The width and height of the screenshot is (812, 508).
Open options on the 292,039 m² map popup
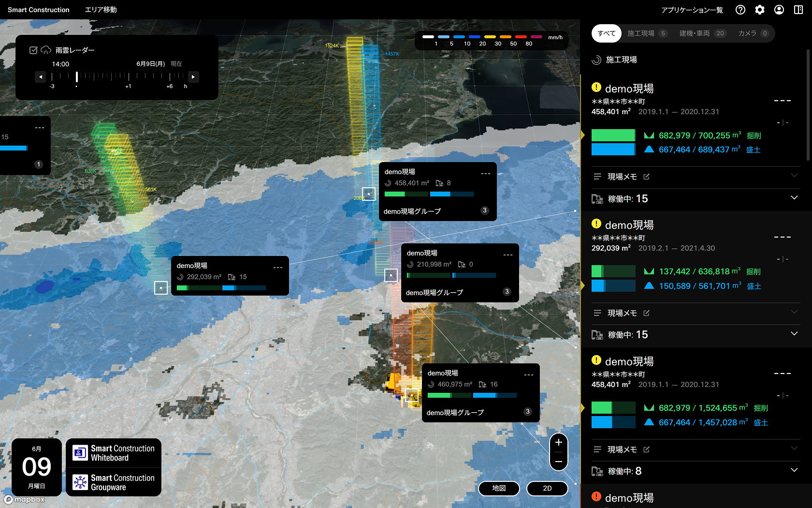[x=278, y=268]
